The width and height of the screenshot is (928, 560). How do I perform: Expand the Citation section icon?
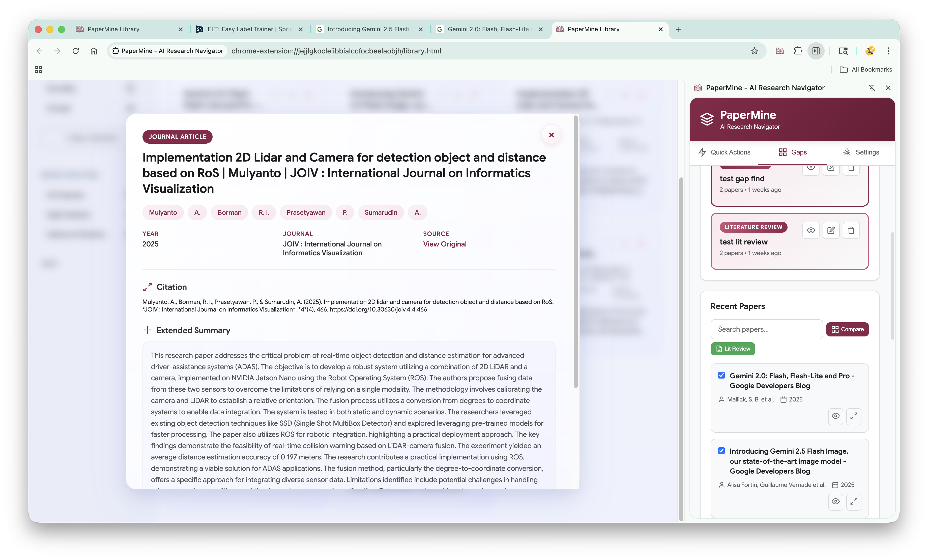tap(147, 287)
